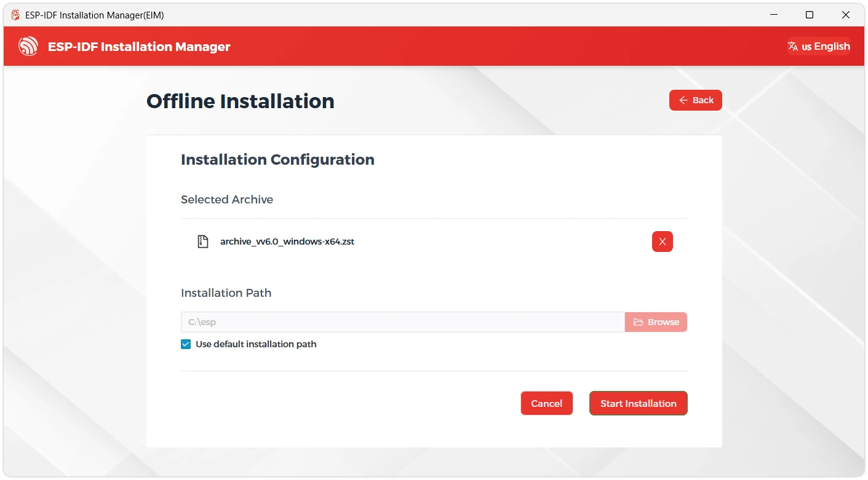This screenshot has height=480, width=868.
Task: Click the Installation Path label
Action: click(x=226, y=293)
